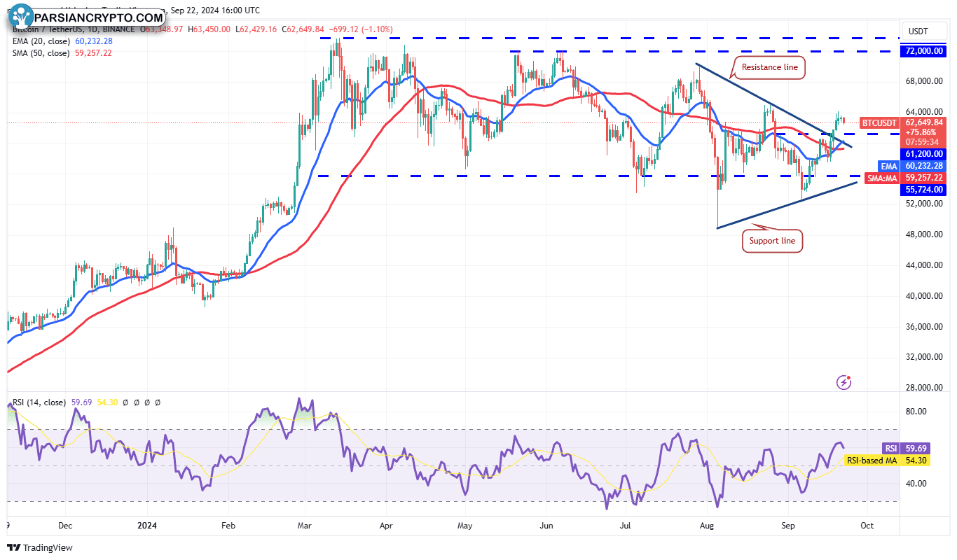Click the 2024 label on time axis
The height and width of the screenshot is (560, 957).
pyautogui.click(x=146, y=525)
